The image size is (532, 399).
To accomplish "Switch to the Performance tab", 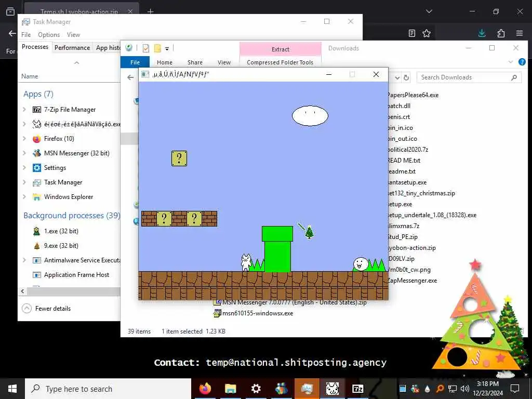I will 72,47.
